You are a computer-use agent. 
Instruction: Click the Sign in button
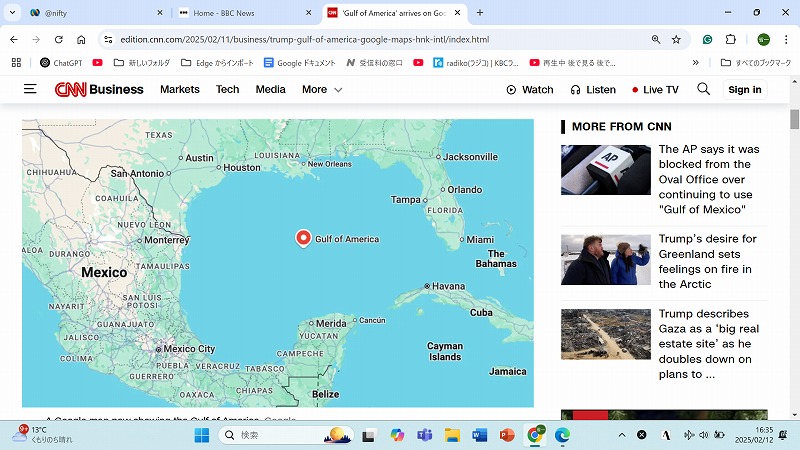pyautogui.click(x=744, y=90)
